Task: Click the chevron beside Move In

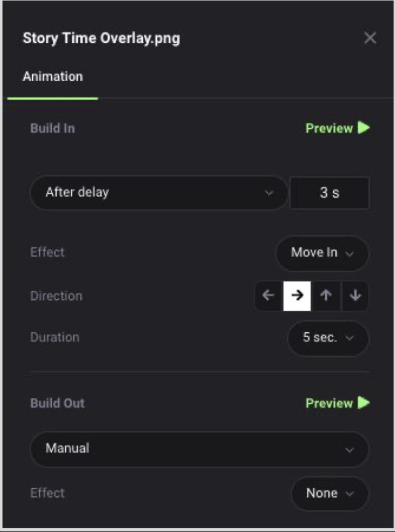Action: coord(350,253)
